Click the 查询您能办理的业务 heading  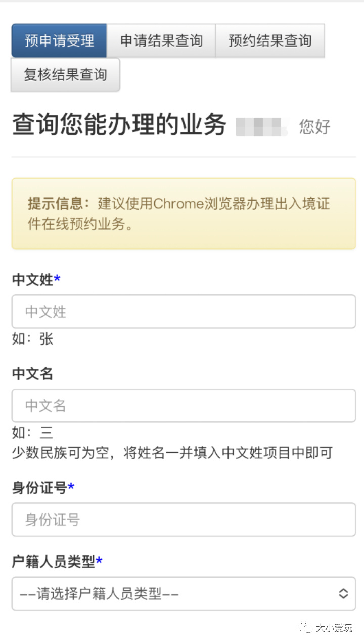[x=116, y=125]
